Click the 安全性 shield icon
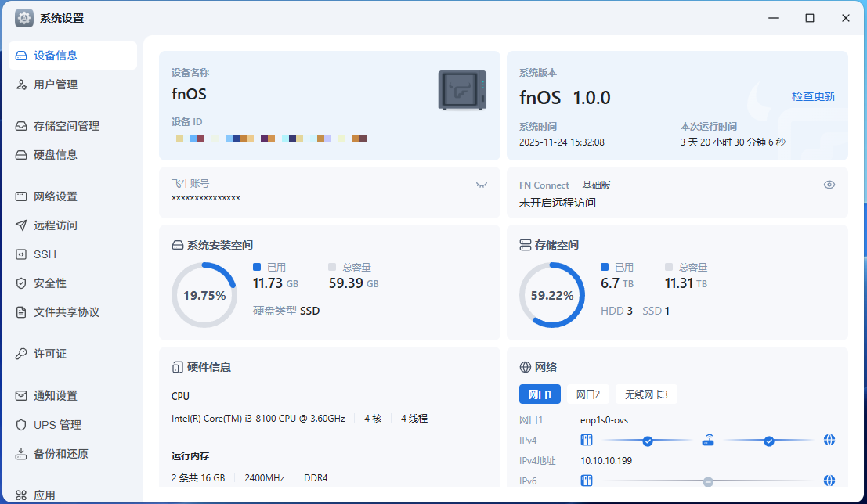Image resolution: width=867 pixels, height=504 pixels. [21, 283]
